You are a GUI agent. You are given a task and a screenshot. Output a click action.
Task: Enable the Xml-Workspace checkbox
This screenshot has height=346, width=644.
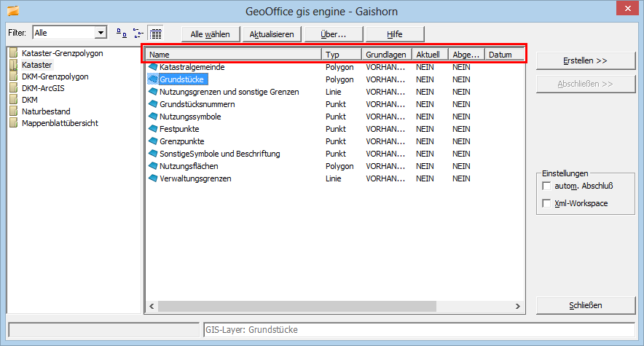(x=546, y=203)
